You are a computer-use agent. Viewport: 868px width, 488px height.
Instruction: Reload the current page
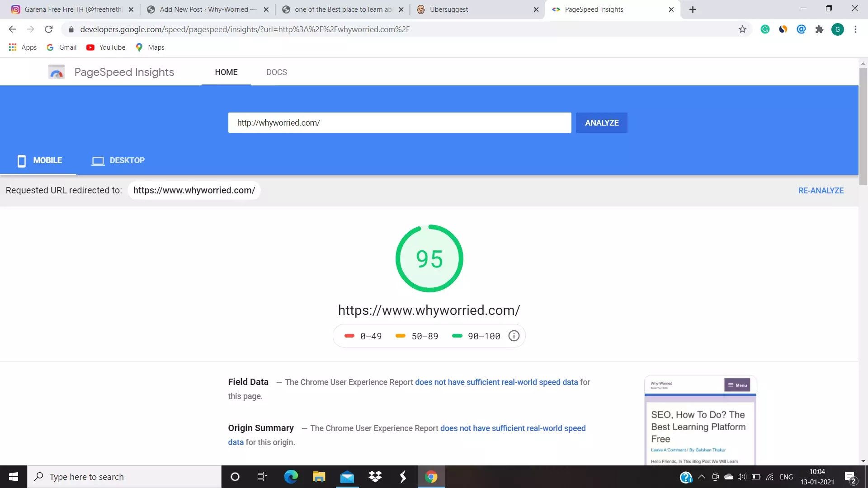click(x=49, y=29)
